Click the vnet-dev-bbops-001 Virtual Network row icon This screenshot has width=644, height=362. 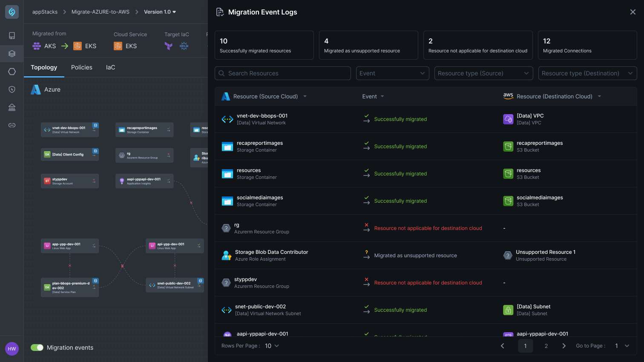click(x=227, y=119)
